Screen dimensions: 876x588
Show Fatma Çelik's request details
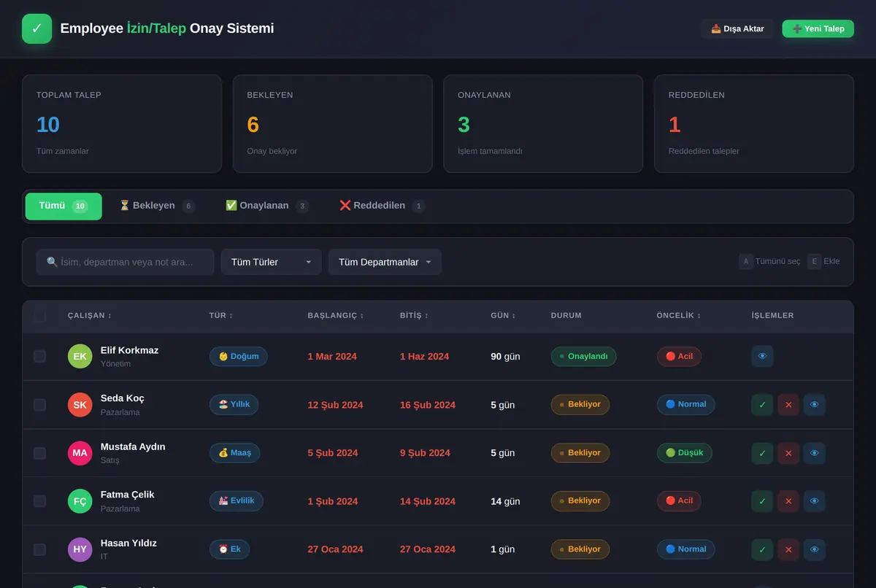tap(815, 501)
